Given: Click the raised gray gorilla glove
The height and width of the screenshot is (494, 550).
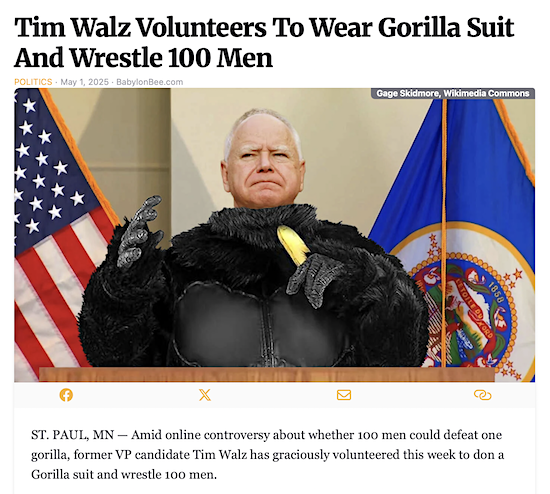Looking at the screenshot, I should click(140, 232).
